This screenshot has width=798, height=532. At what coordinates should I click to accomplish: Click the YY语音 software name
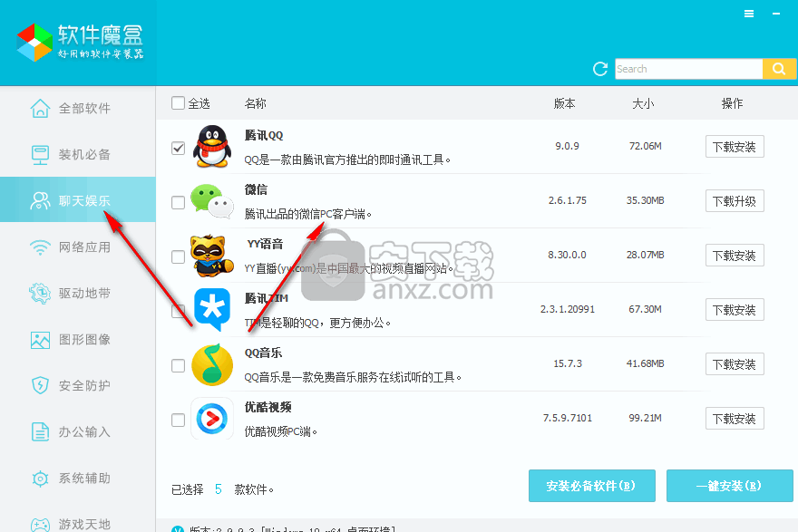[265, 244]
